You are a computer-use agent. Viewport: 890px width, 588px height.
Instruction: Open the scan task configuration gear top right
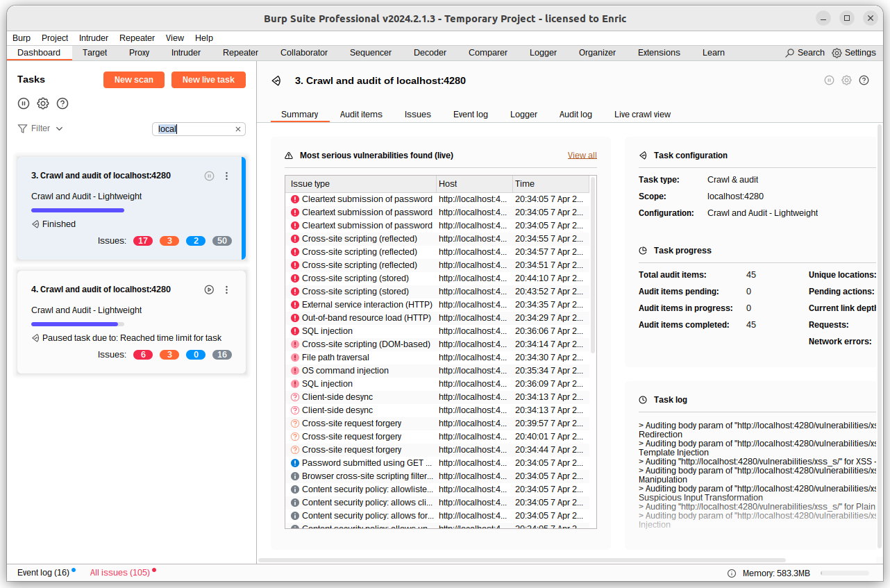pos(846,80)
